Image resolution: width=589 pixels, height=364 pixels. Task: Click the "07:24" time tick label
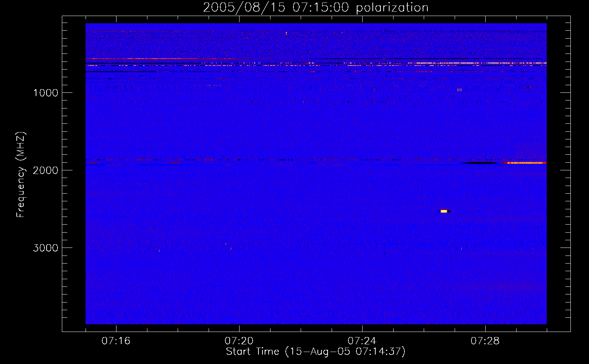[362, 341]
